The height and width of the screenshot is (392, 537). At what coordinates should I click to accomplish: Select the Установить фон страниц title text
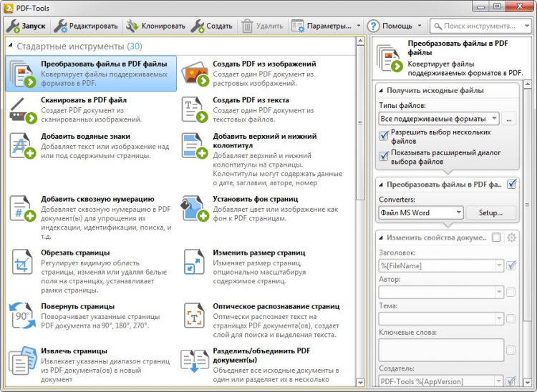click(x=256, y=199)
